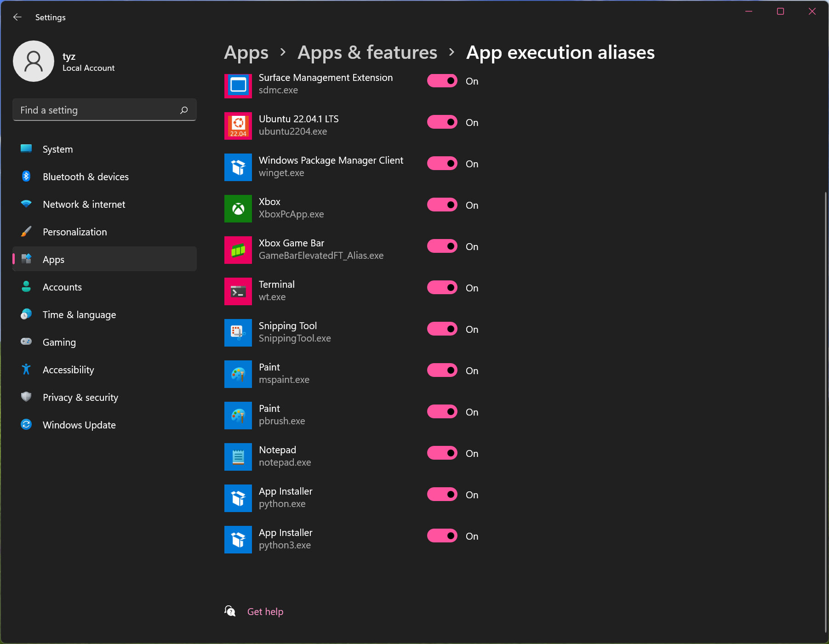Image resolution: width=829 pixels, height=644 pixels.
Task: Open the Get help link
Action: click(265, 611)
